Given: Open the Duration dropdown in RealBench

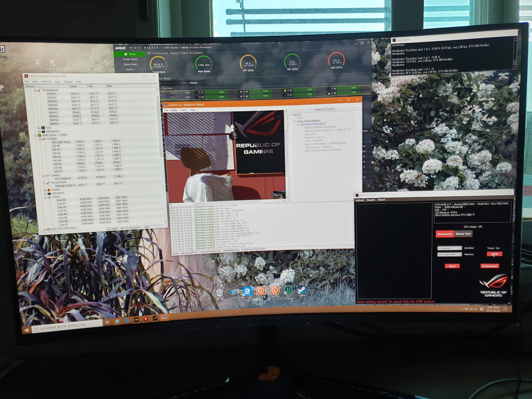Looking at the screenshot, I should coord(449,248).
